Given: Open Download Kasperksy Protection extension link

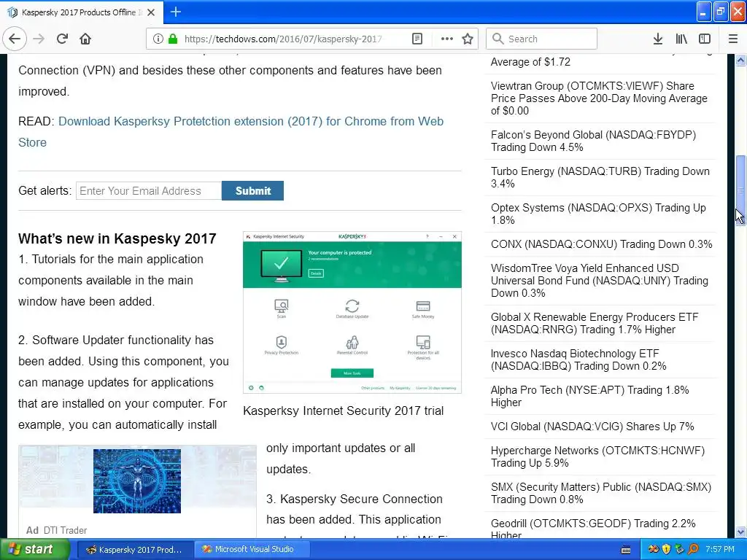Looking at the screenshot, I should [x=231, y=132].
